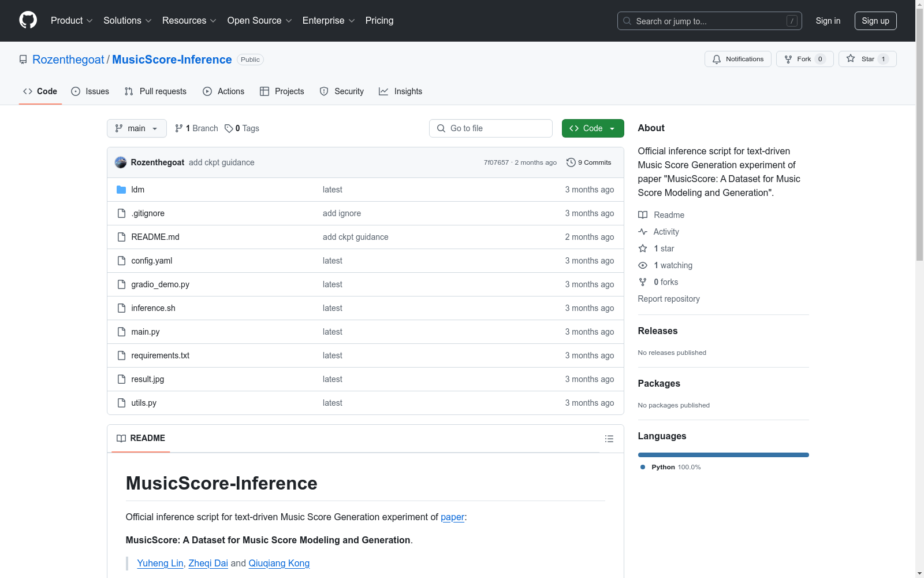Expand the Product menu
The height and width of the screenshot is (578, 924).
pos(72,20)
